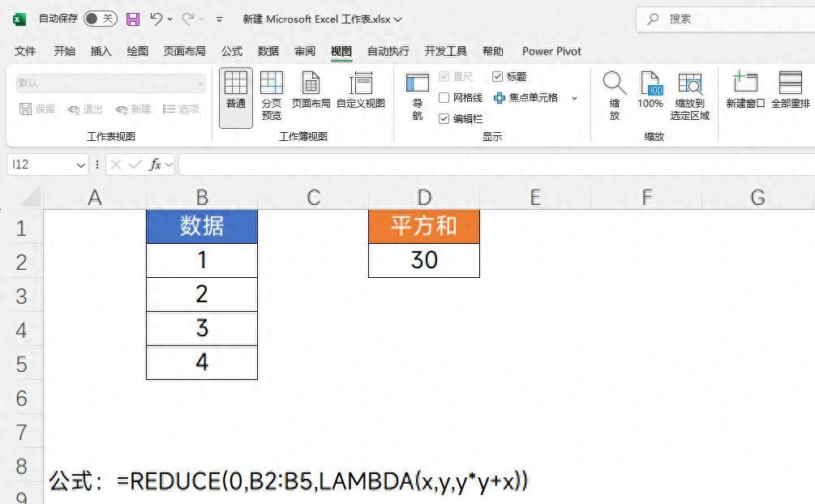
Task: Click the 退出 sheet view button
Action: 85,109
